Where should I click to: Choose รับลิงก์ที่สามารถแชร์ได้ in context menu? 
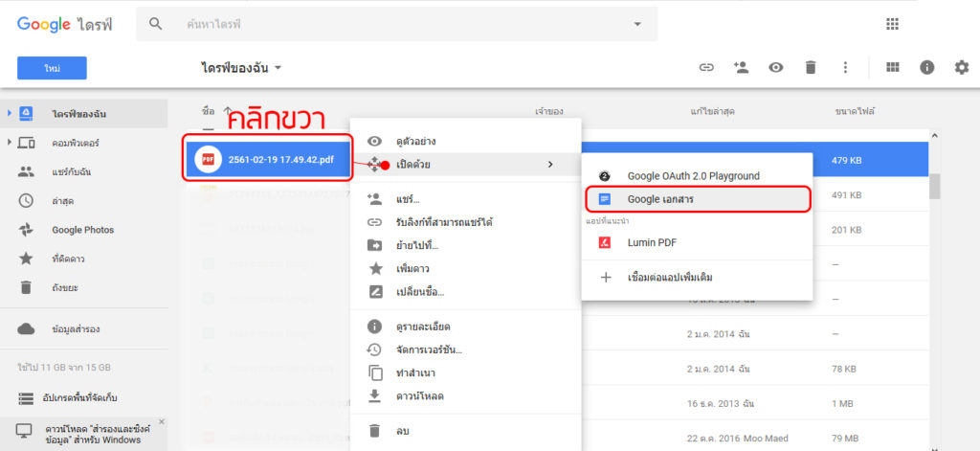click(466, 222)
